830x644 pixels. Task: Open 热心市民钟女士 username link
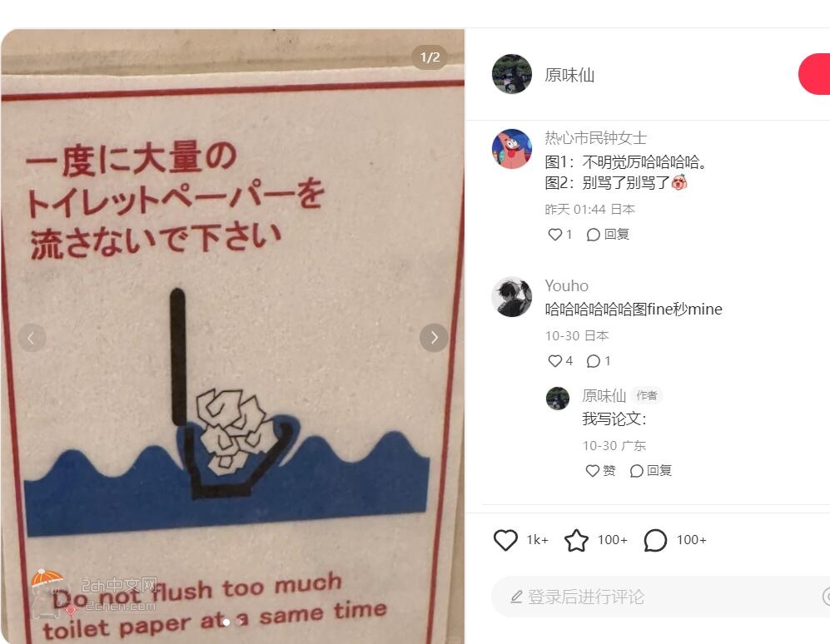pyautogui.click(x=595, y=138)
